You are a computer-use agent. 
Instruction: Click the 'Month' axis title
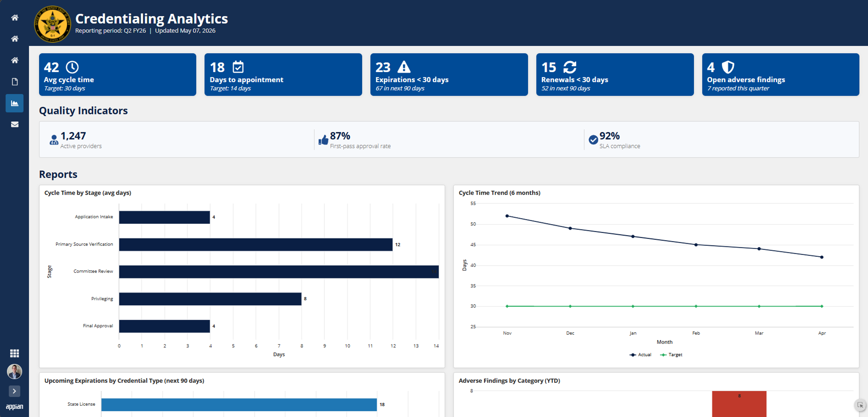pos(665,342)
